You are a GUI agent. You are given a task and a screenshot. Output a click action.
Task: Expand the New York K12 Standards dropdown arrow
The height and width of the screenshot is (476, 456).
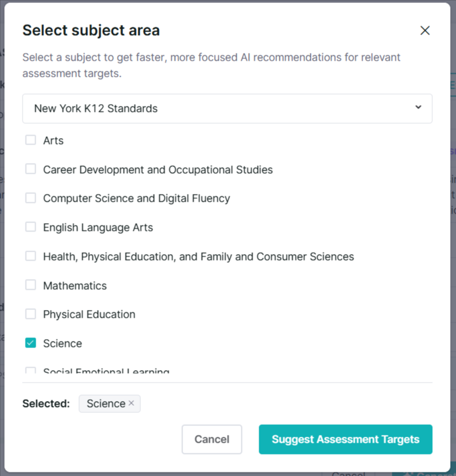pyautogui.click(x=419, y=107)
